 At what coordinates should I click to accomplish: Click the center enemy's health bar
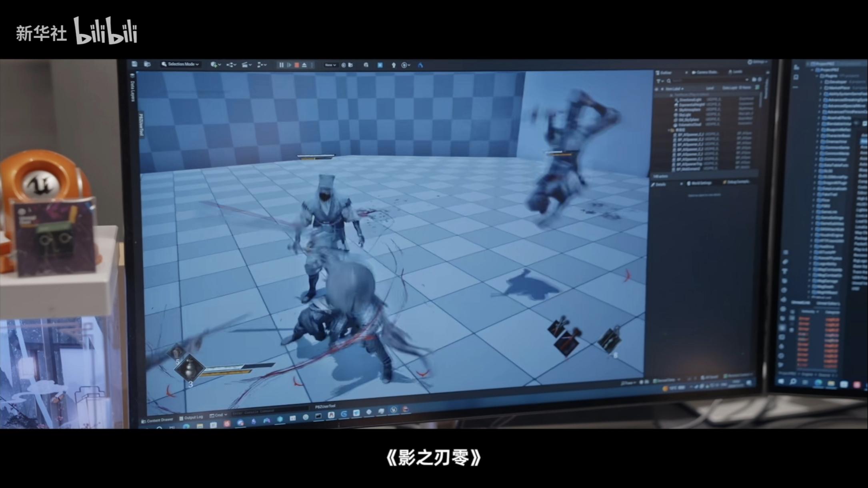point(315,156)
